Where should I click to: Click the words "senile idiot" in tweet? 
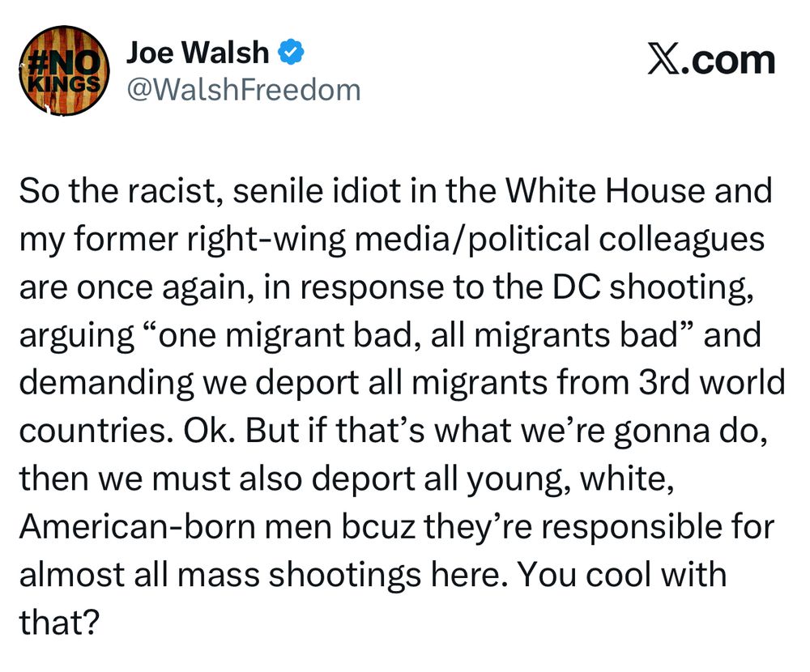(318, 190)
